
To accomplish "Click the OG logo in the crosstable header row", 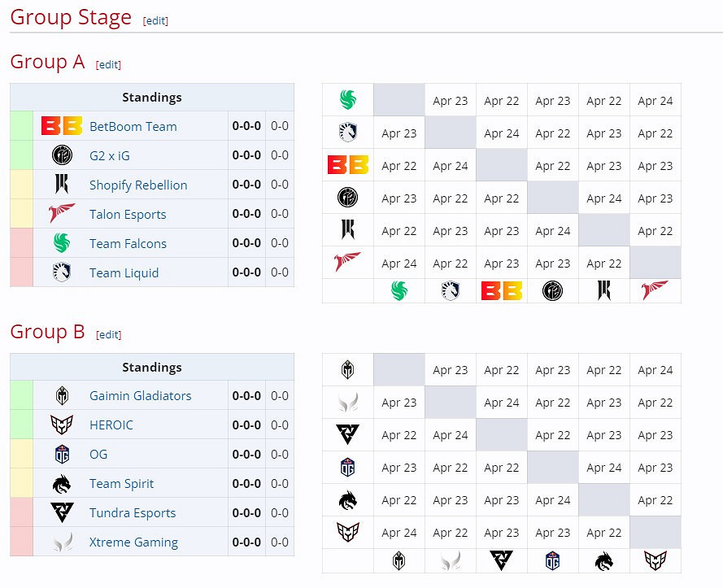I will [x=553, y=561].
